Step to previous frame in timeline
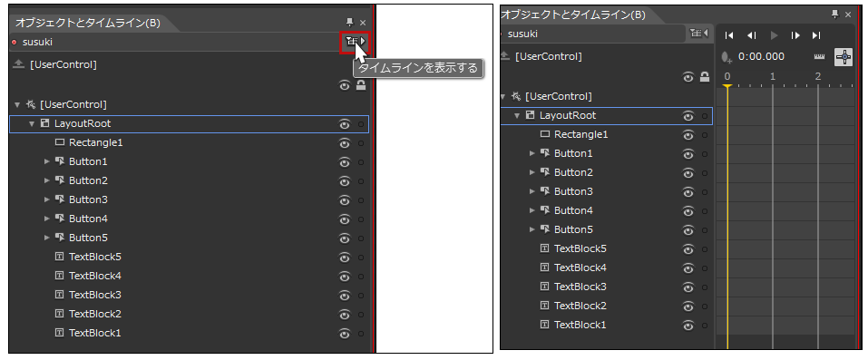This screenshot has height=360, width=868. 751,35
